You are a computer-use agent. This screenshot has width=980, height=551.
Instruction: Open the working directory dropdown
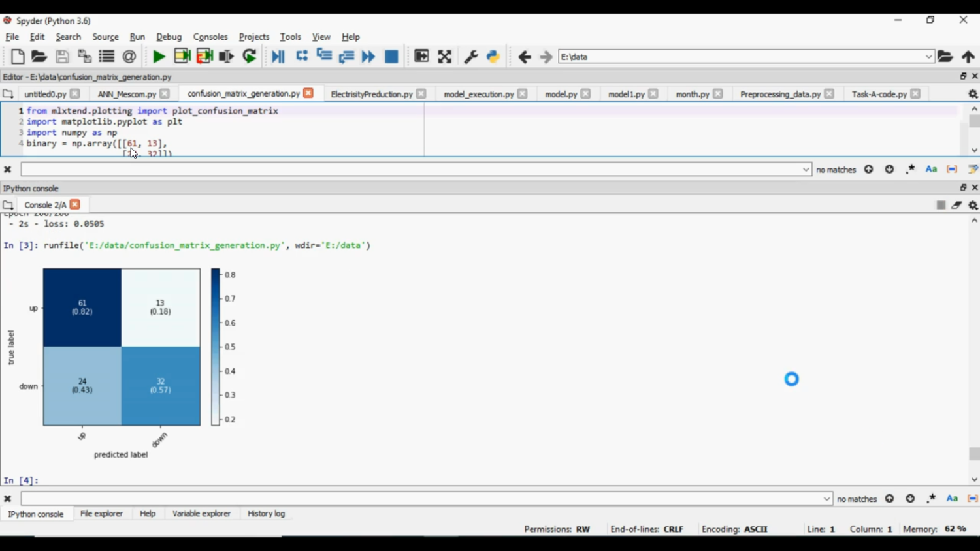coord(928,57)
